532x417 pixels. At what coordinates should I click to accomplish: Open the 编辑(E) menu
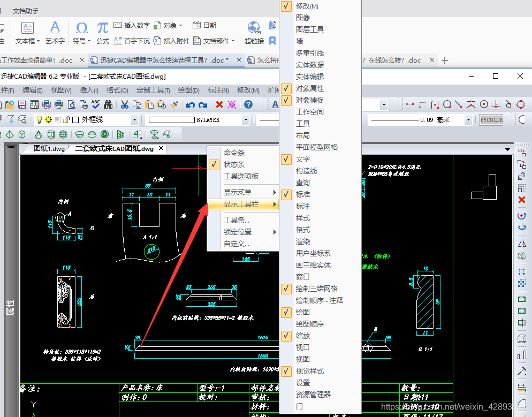(x=32, y=90)
